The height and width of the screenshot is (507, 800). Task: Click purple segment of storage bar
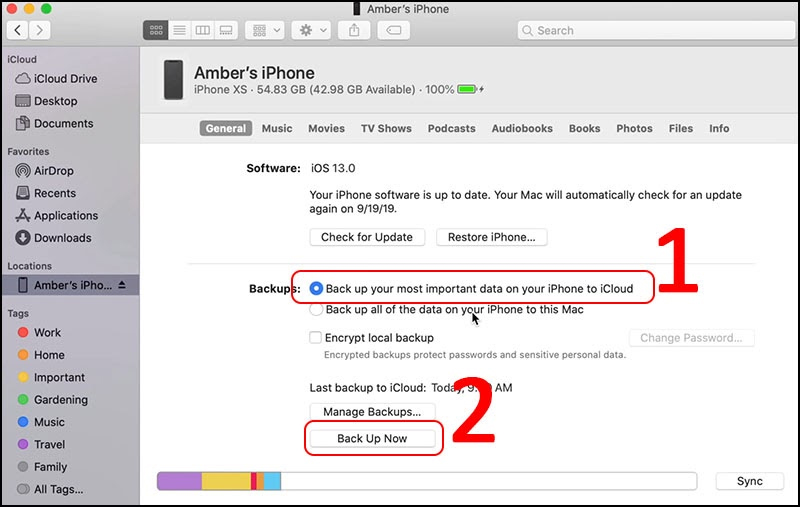click(x=180, y=481)
